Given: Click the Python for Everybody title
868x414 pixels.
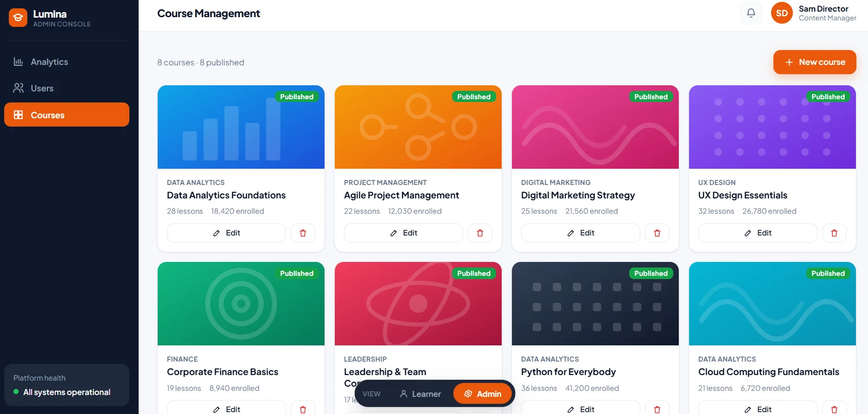Looking at the screenshot, I should (568, 372).
